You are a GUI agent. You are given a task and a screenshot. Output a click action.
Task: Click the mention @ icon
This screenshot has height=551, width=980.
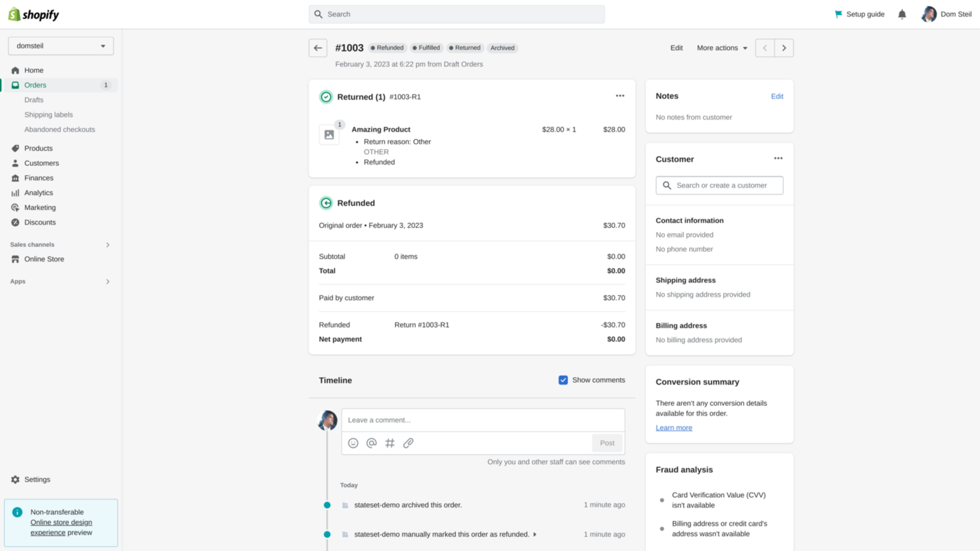point(372,443)
